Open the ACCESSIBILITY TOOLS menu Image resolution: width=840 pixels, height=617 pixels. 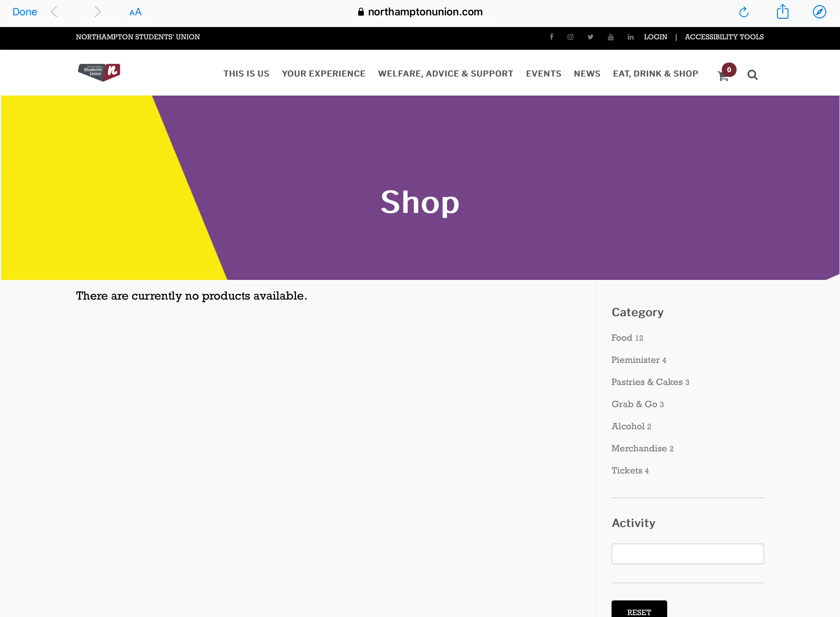coord(724,37)
